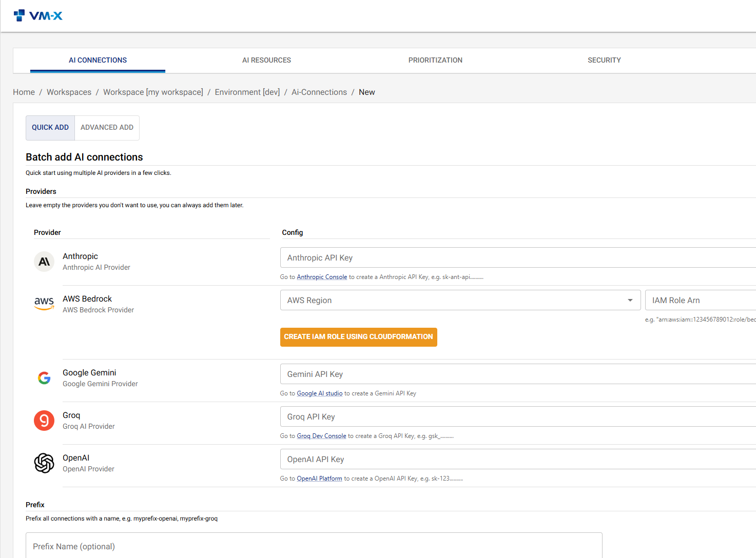756x558 pixels.
Task: Click the IAM Role Arn field
Action: coord(701,300)
